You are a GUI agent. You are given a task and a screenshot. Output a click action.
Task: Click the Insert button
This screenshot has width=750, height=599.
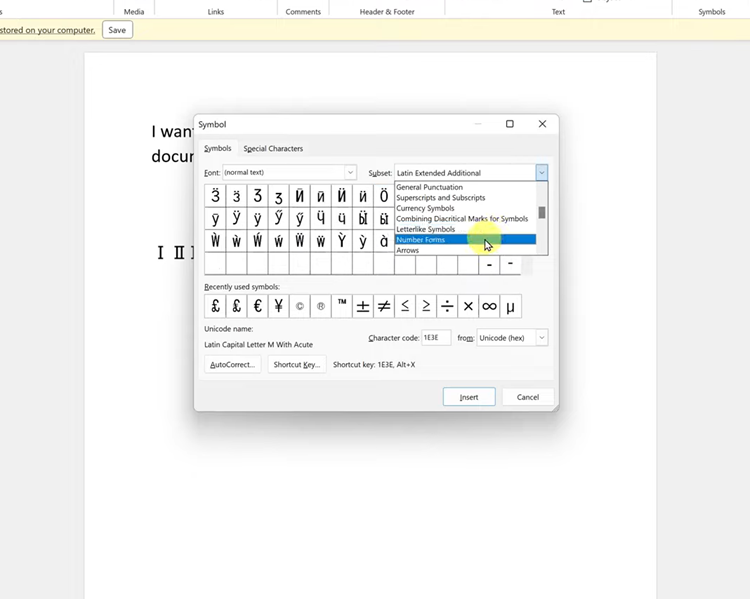(469, 397)
